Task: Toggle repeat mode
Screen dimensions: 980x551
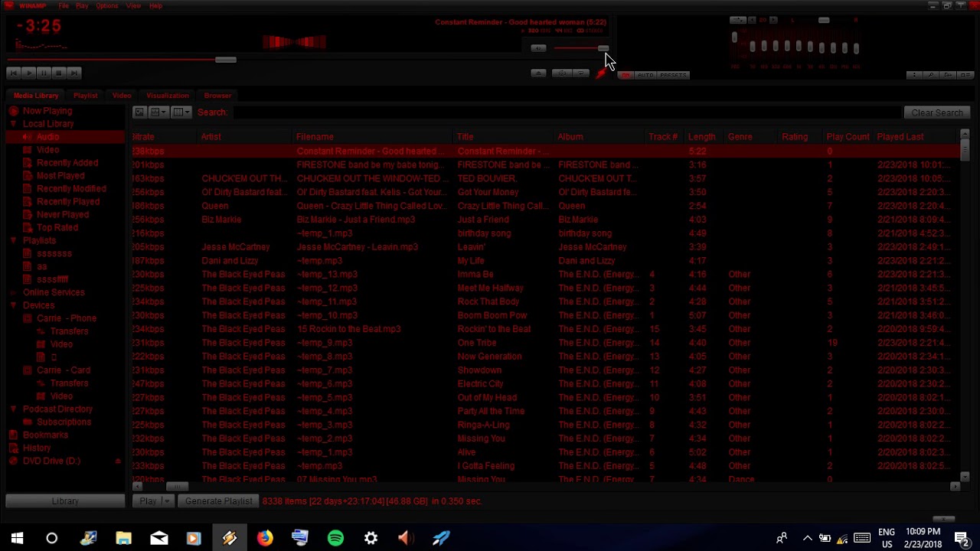Action: point(581,73)
